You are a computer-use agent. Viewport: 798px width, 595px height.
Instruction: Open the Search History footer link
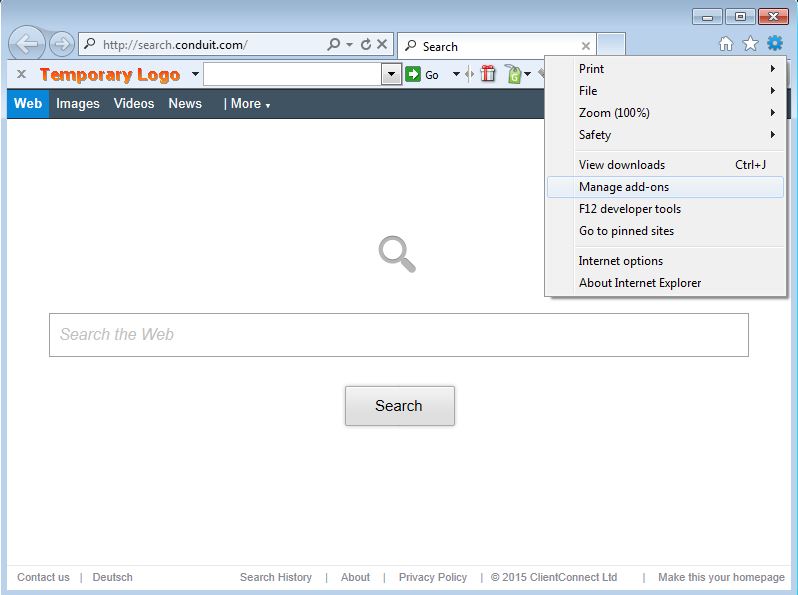pos(276,577)
